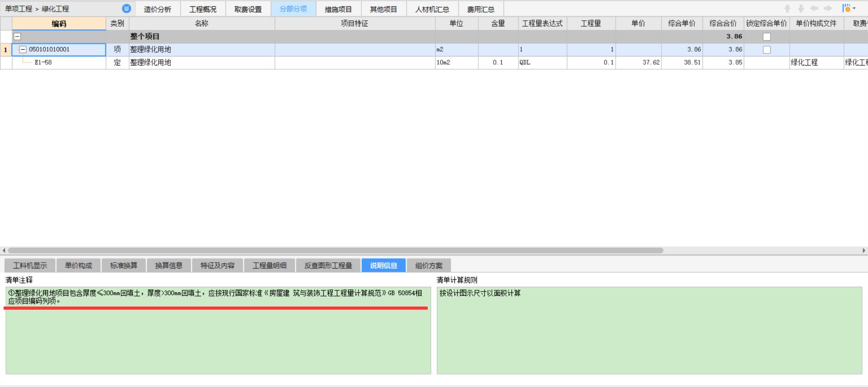Switch to 标准换算 bottom tab
The image size is (868, 387).
(x=123, y=265)
